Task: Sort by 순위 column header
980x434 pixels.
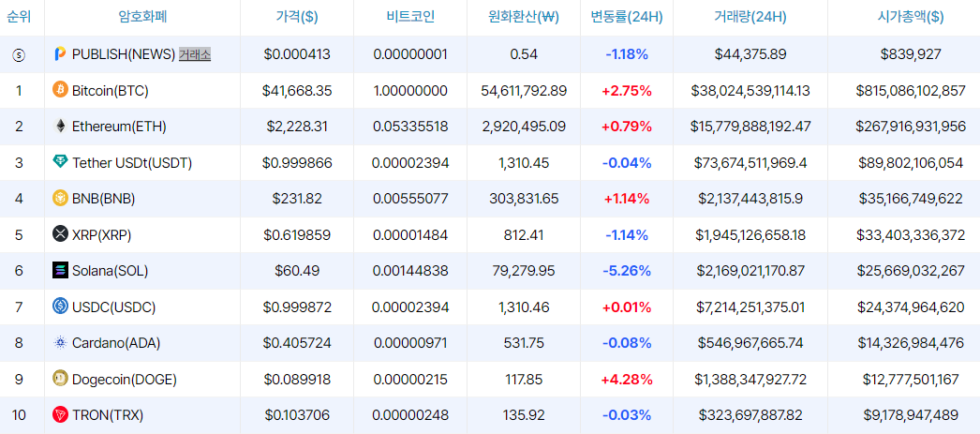Action: tap(19, 17)
